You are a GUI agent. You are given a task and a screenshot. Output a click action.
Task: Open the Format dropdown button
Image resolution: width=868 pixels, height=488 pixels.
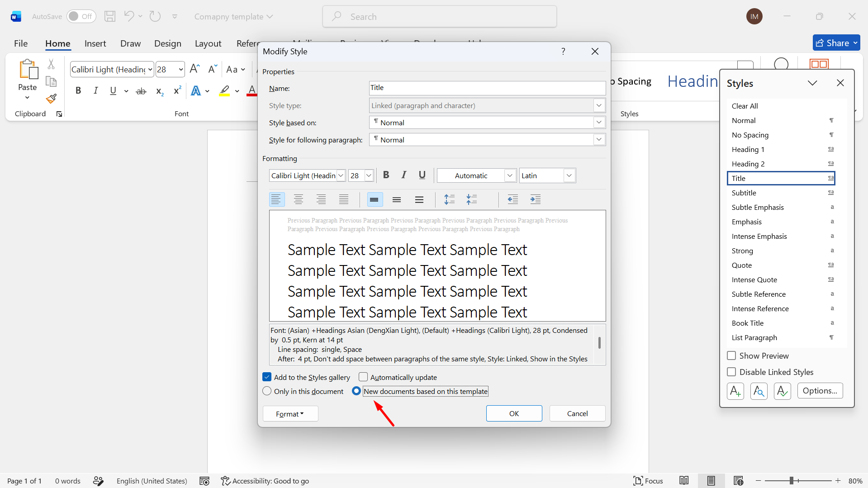(290, 414)
